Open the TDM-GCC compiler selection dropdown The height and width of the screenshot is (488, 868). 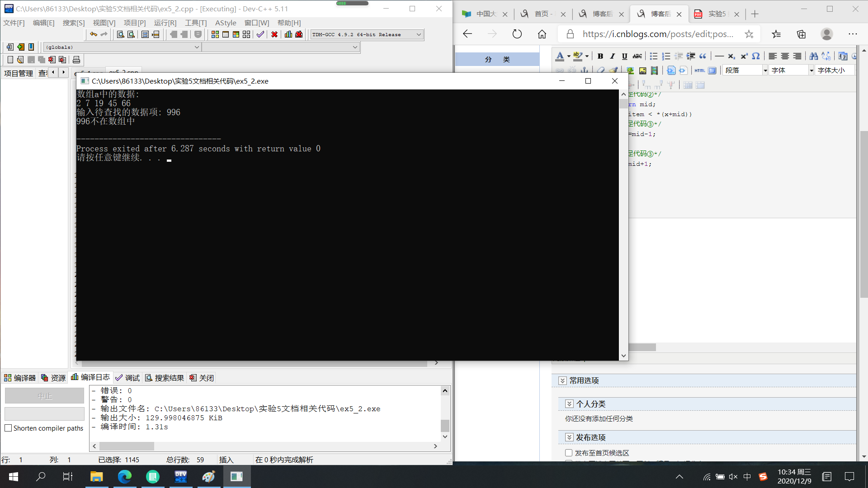point(419,34)
